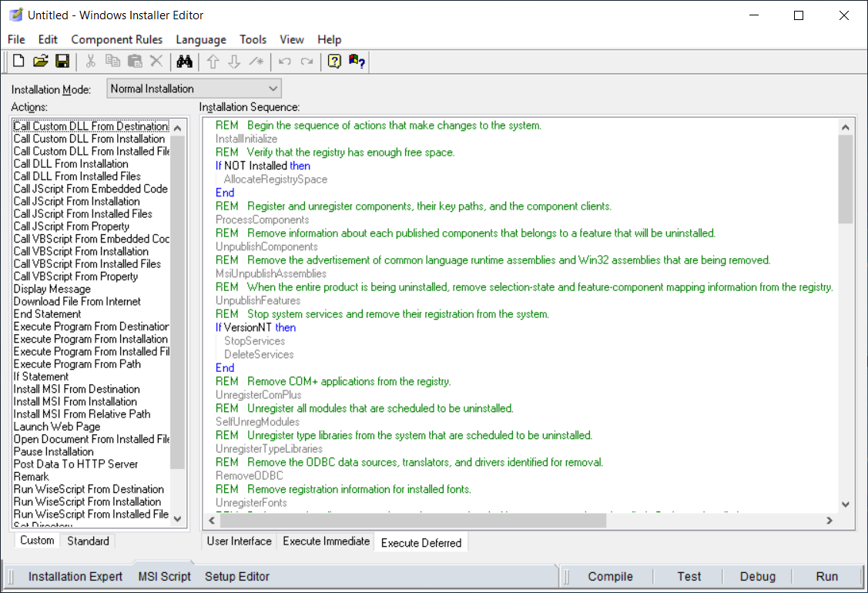Image resolution: width=868 pixels, height=593 pixels.
Task: Click the sequence horizontal scrollbar thumb
Action: tap(412, 521)
